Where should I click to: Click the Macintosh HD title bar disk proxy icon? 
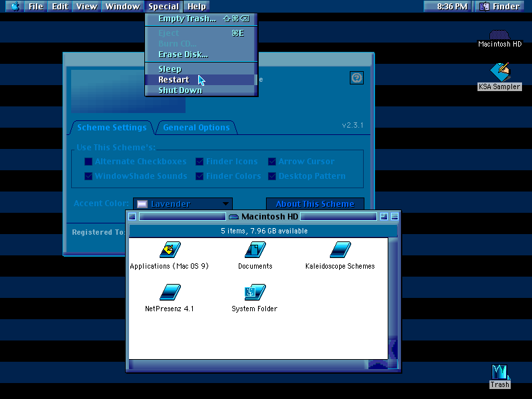[x=233, y=217]
